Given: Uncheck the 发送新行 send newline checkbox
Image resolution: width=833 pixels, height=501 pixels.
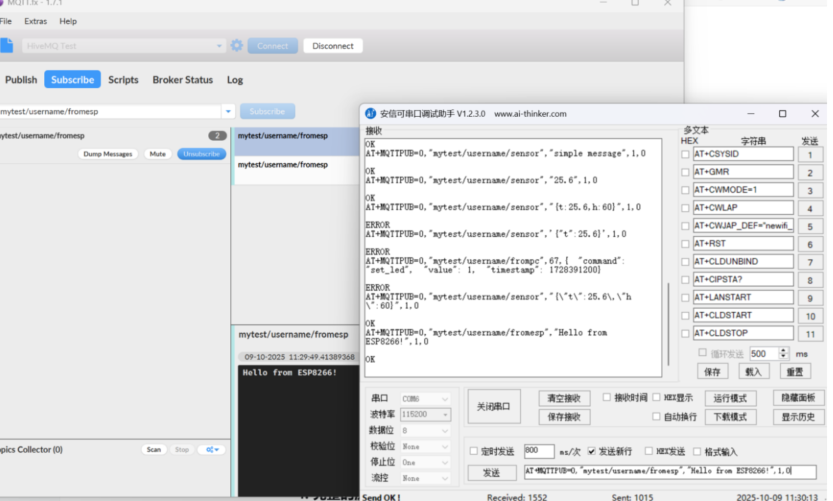Looking at the screenshot, I should (591, 451).
